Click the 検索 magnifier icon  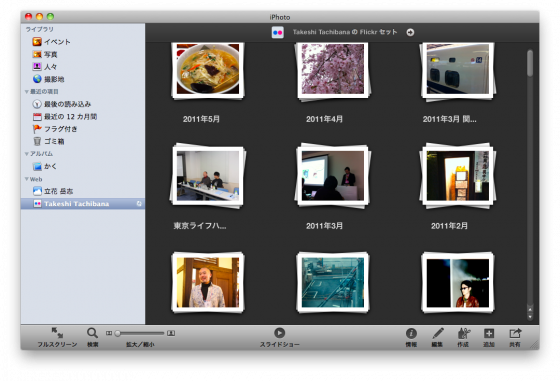(x=92, y=333)
